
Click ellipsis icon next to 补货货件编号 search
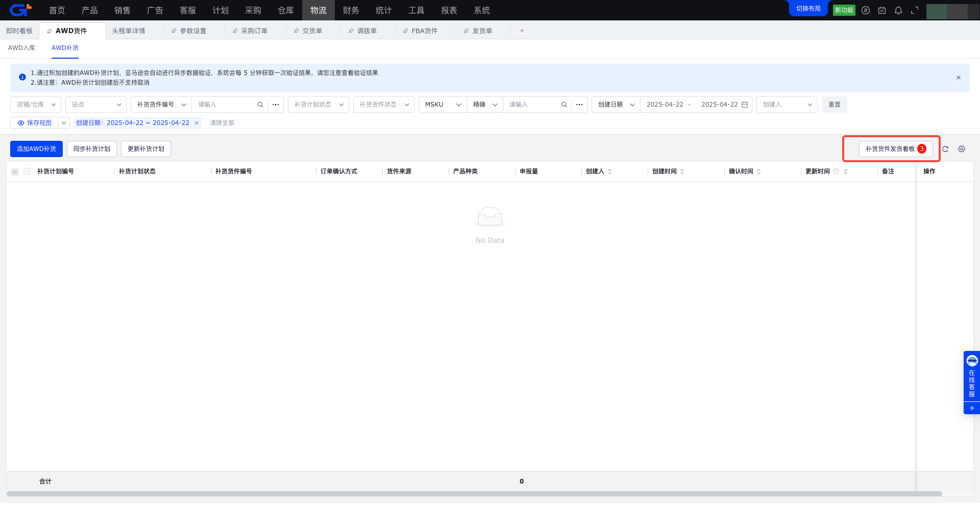[x=276, y=105]
